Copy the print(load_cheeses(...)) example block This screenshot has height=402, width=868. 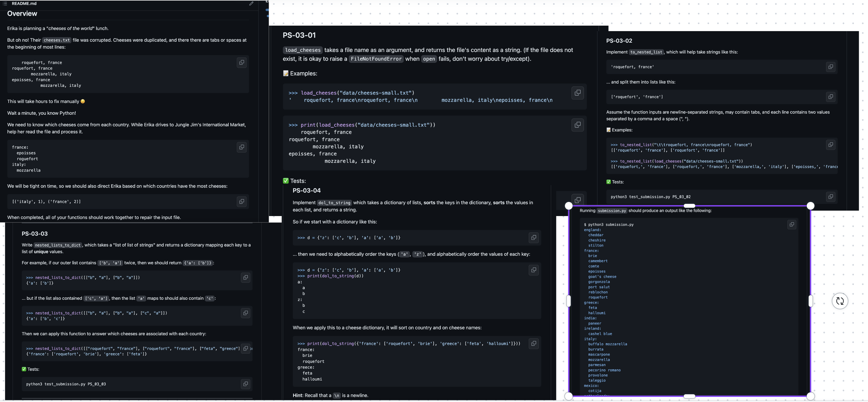point(577,125)
